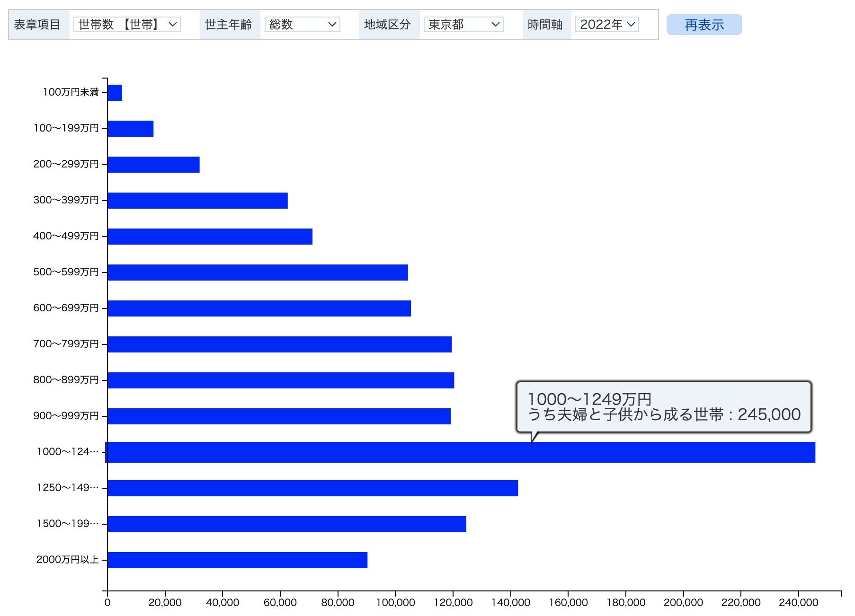The width and height of the screenshot is (855, 616).
Task: Click the 100〜199万円 bar
Action: point(131,129)
